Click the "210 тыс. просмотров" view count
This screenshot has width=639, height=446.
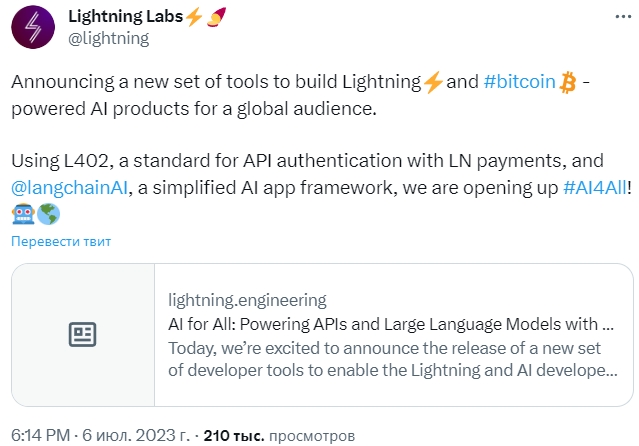coord(277,436)
